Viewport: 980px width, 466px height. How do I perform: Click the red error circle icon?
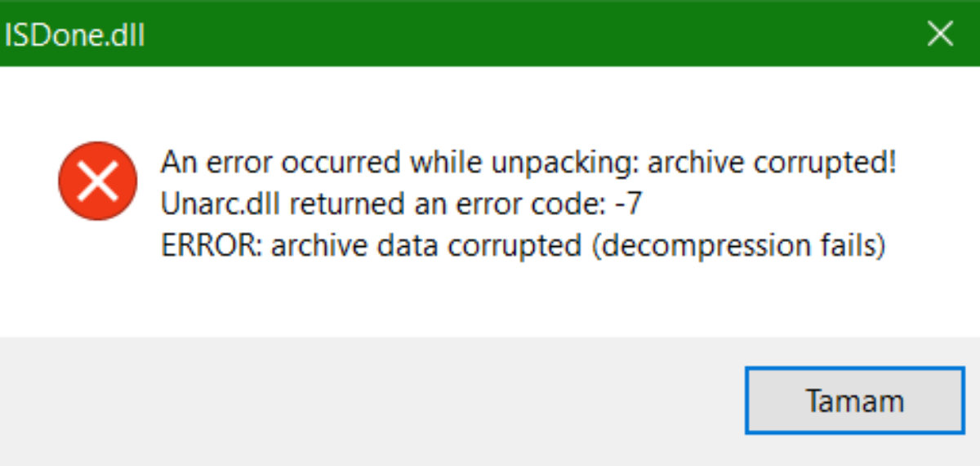tap(97, 181)
